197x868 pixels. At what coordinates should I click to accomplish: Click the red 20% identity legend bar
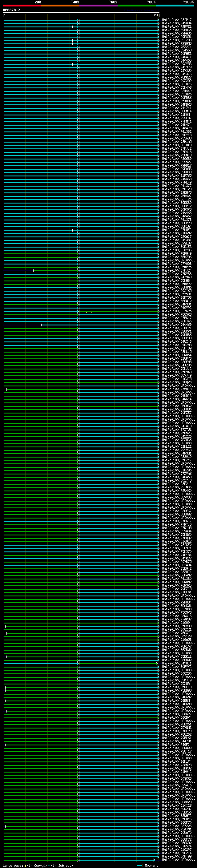pos(22,6)
